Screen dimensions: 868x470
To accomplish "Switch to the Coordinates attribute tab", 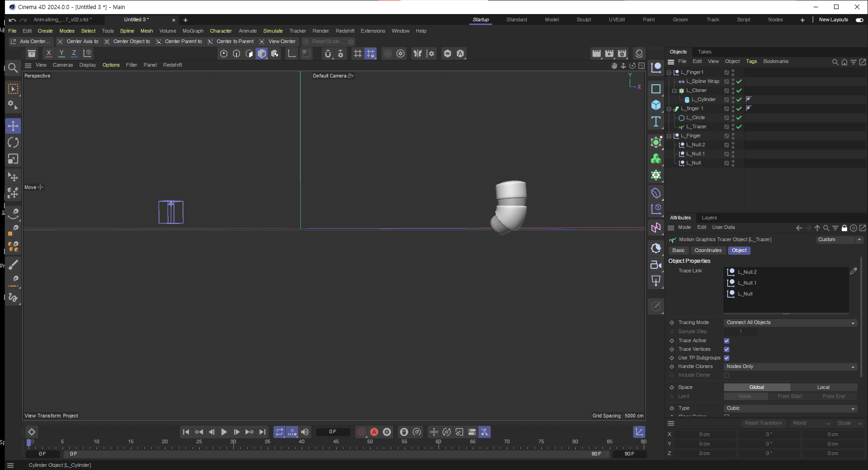I will 708,251.
